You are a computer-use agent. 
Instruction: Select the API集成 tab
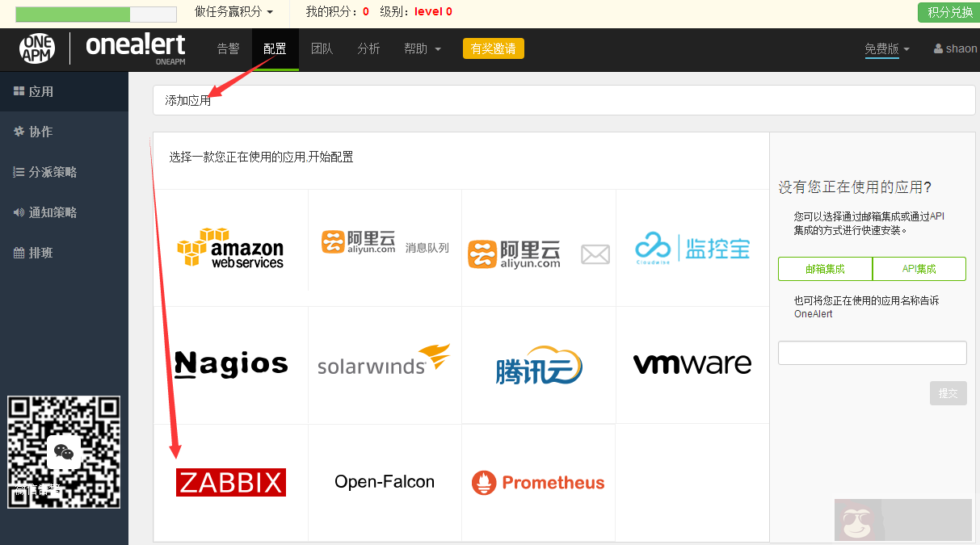(919, 268)
